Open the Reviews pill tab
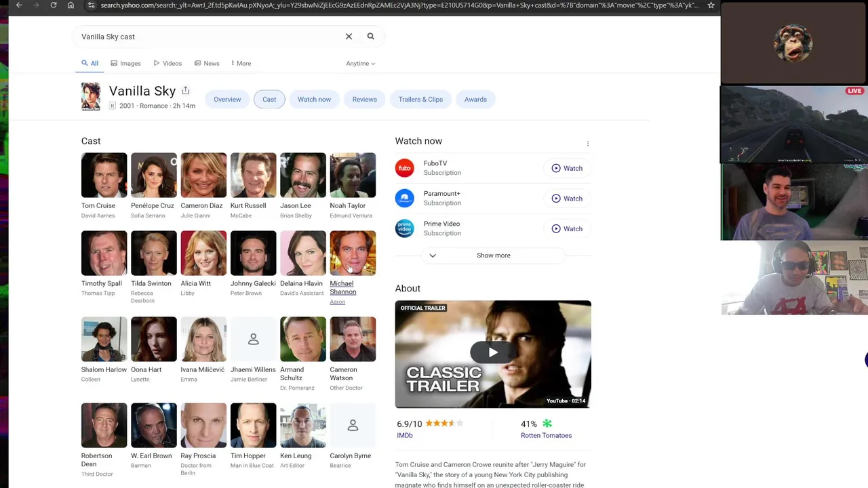Image resolution: width=868 pixels, height=488 pixels. (x=364, y=100)
